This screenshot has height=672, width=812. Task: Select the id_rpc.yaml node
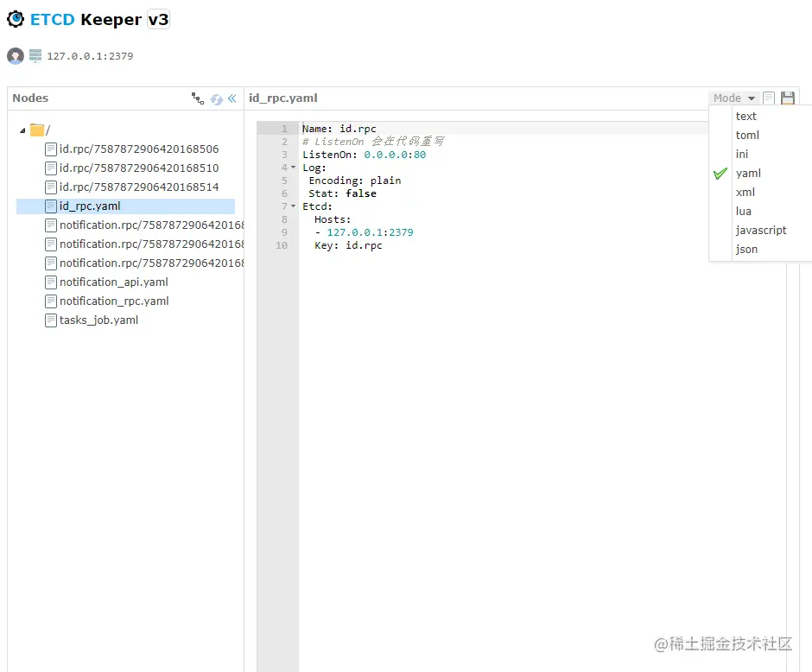pyautogui.click(x=90, y=206)
